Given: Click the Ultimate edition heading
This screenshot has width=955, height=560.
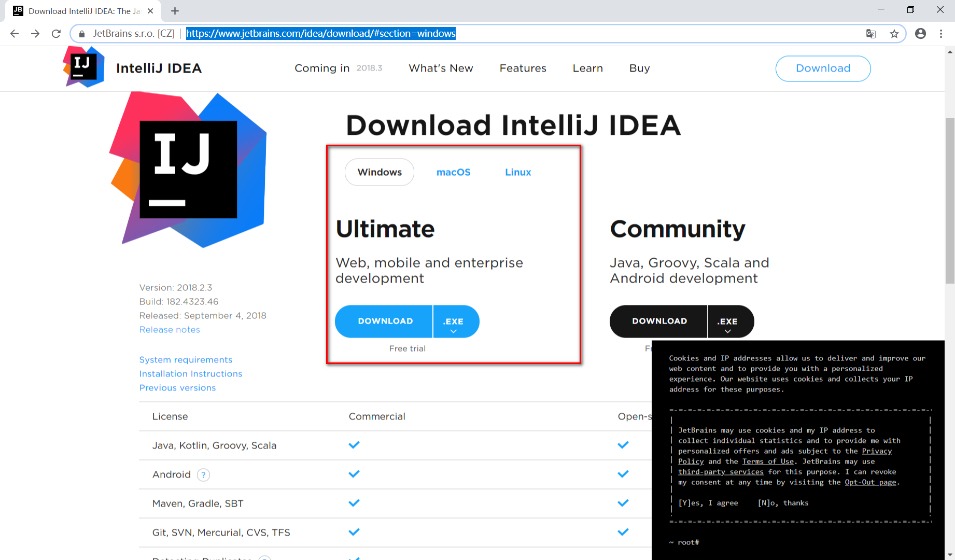Looking at the screenshot, I should [385, 229].
